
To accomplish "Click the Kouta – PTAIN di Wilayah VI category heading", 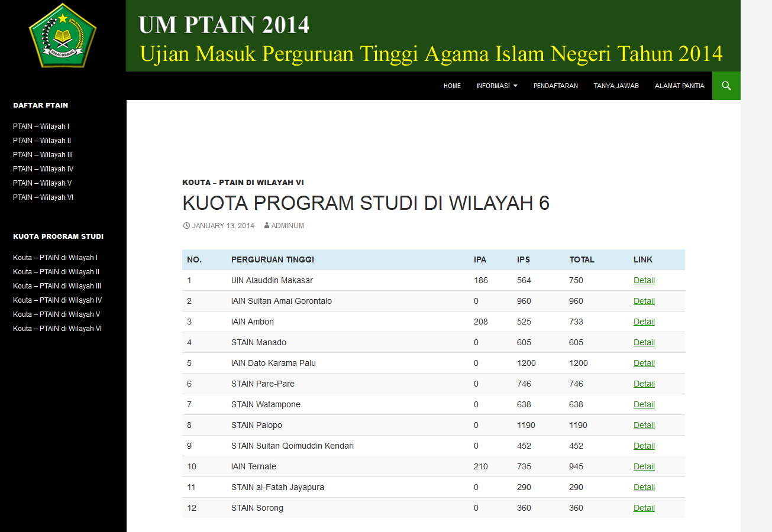I will [x=243, y=183].
